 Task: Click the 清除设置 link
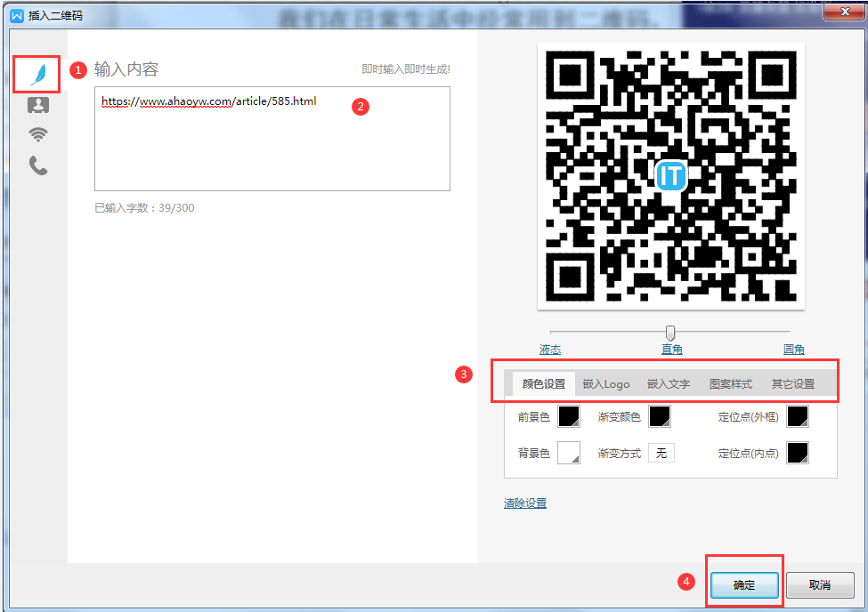(525, 503)
